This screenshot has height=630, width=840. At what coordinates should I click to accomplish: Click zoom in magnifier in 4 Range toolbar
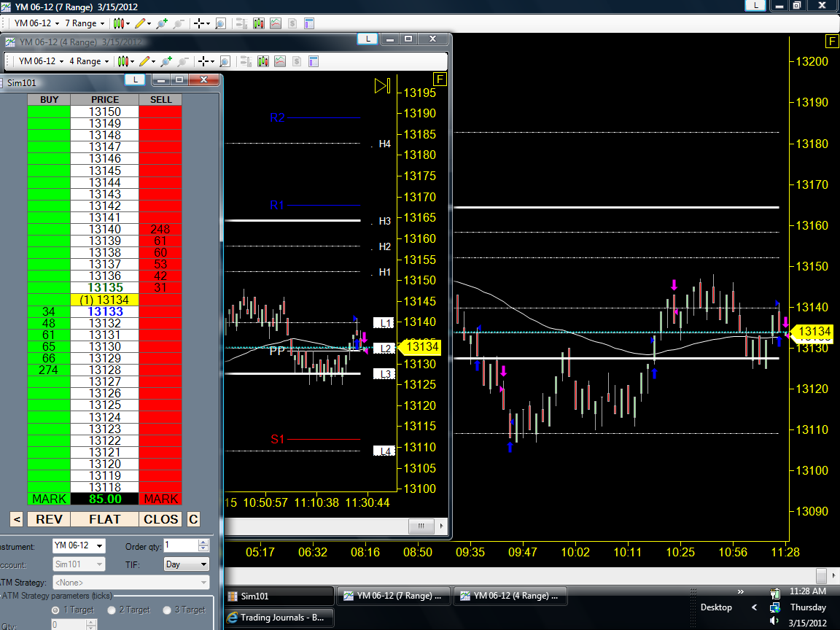tap(166, 61)
